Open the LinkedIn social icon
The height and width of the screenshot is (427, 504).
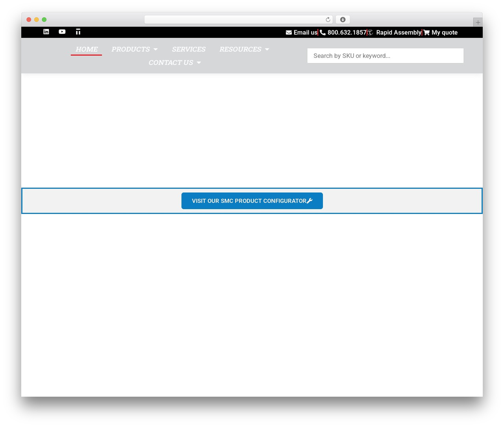tap(46, 32)
